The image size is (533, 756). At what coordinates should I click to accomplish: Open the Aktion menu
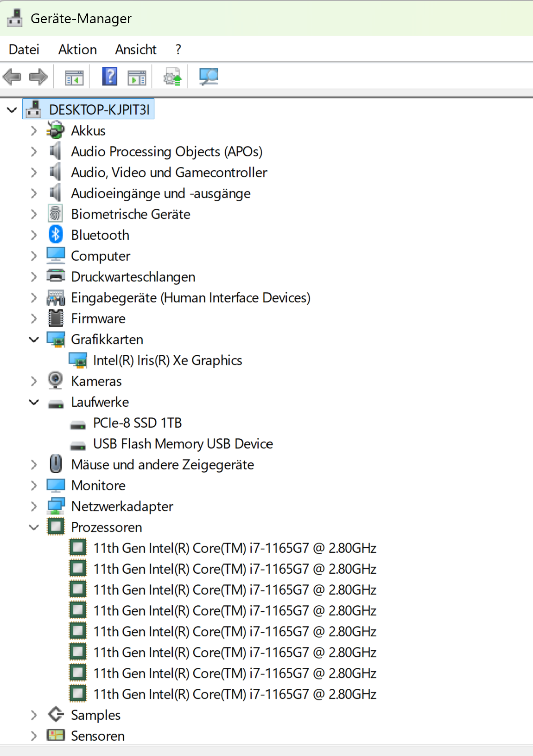[77, 49]
